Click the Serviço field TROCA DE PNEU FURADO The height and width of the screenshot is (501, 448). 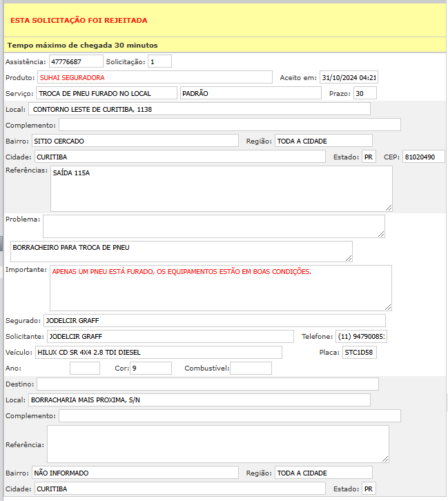click(x=106, y=93)
